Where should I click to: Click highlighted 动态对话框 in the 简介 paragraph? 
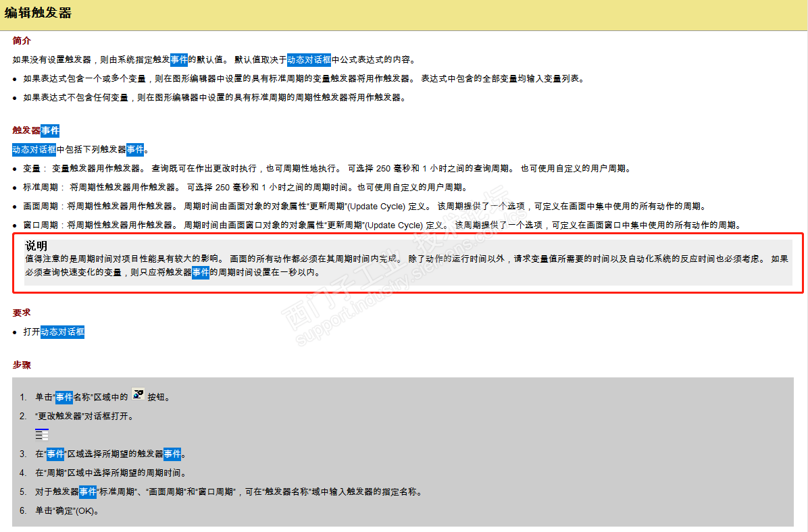coord(309,59)
